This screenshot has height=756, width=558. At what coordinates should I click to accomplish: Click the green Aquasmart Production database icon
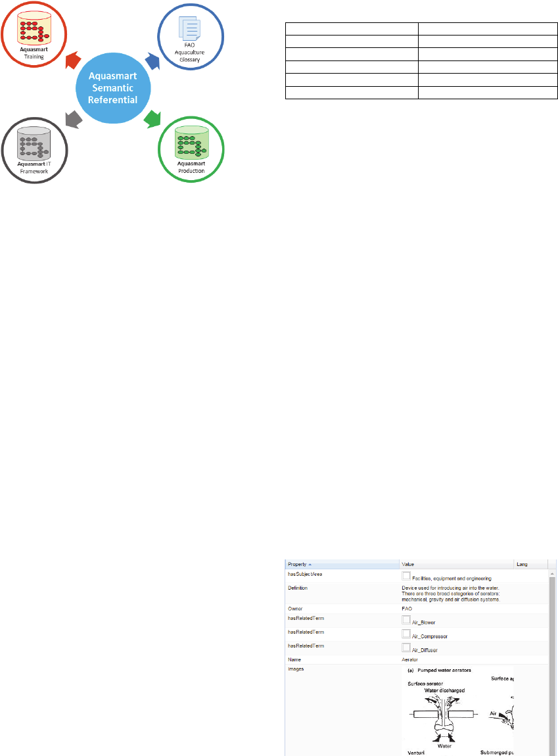(x=192, y=143)
